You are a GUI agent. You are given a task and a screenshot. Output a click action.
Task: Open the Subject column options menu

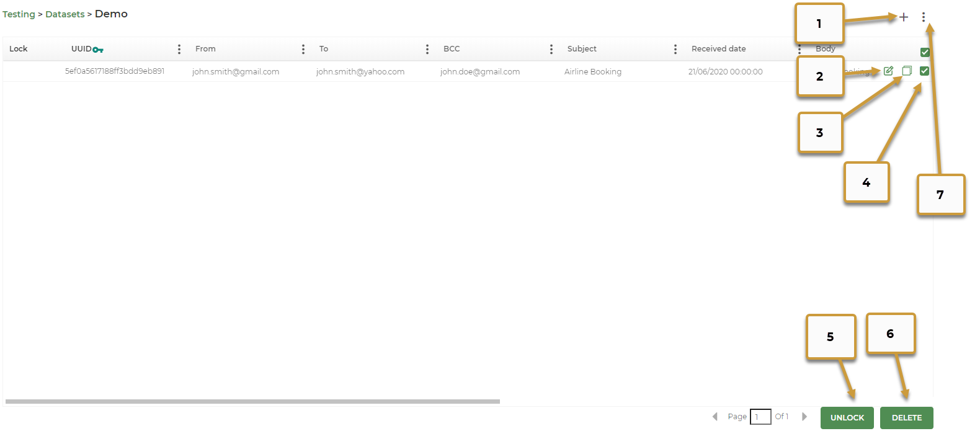(675, 49)
